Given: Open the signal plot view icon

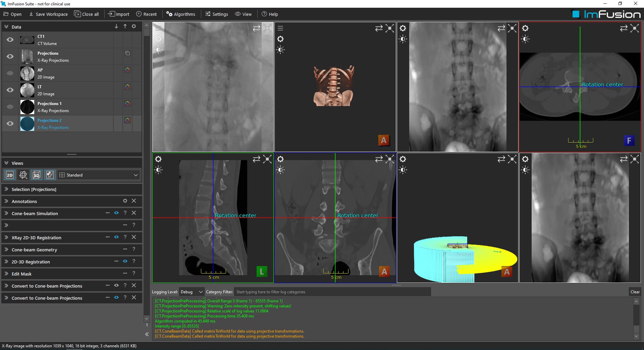Looking at the screenshot, I should (50, 175).
